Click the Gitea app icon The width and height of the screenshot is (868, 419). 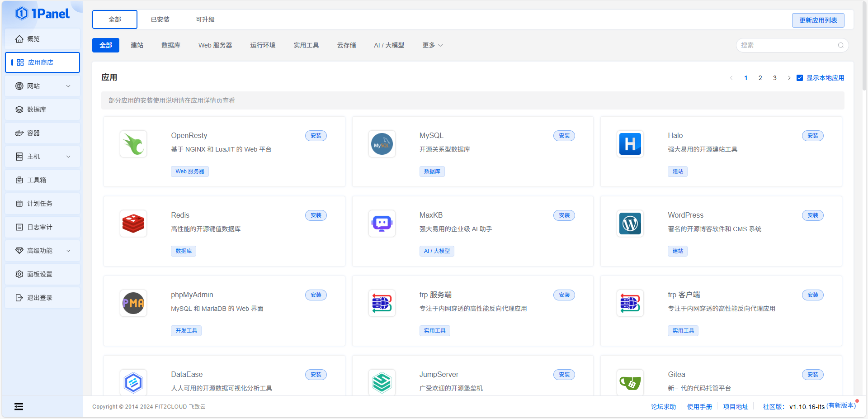pos(630,383)
